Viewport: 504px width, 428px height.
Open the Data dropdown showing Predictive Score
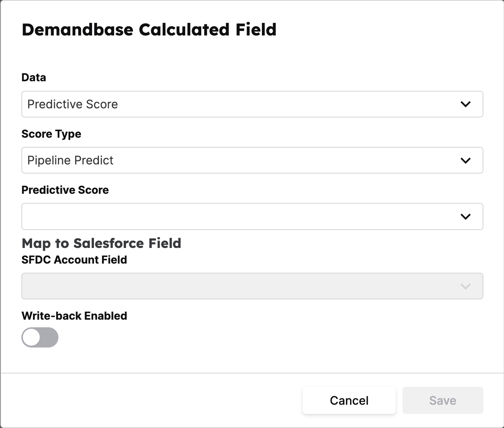click(x=252, y=104)
